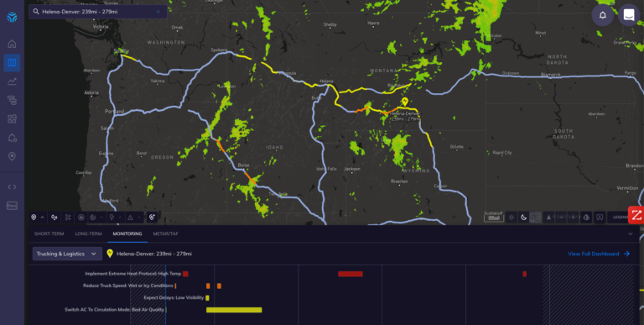This screenshot has width=644, height=325.
Task: Open the code API sidebar icon
Action: 12,186
